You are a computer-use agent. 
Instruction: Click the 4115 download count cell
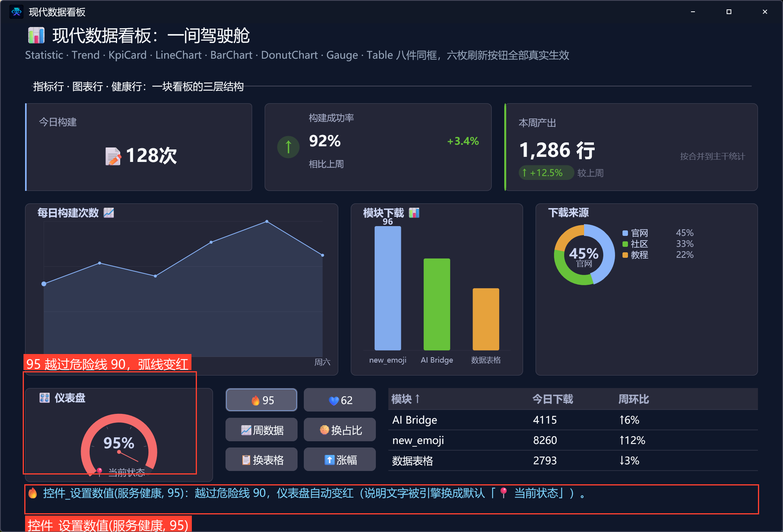tap(545, 420)
